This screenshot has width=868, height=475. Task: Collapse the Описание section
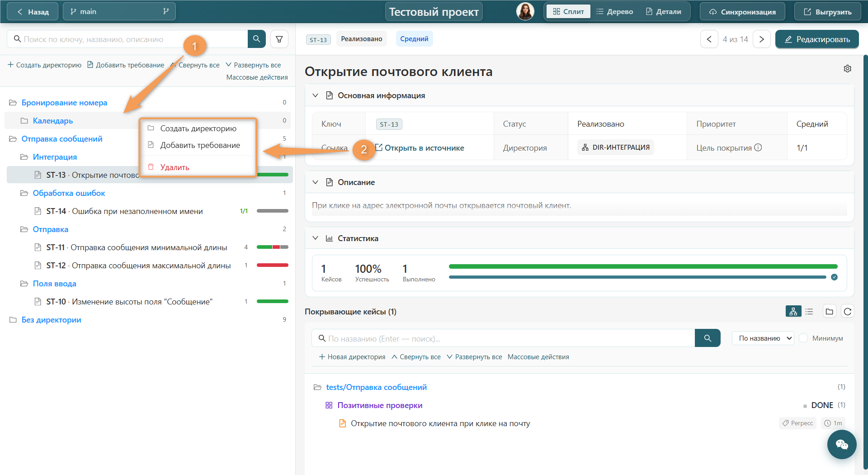click(x=316, y=182)
